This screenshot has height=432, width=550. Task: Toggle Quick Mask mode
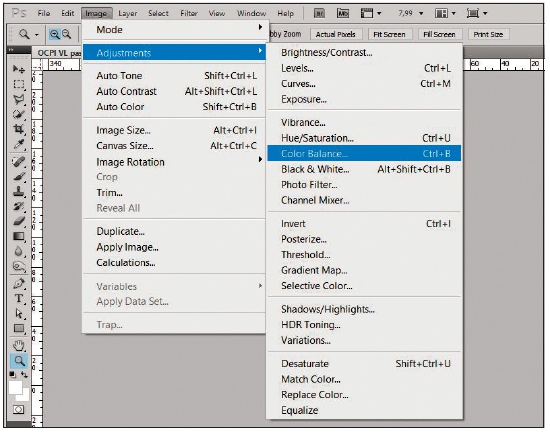coord(19,409)
